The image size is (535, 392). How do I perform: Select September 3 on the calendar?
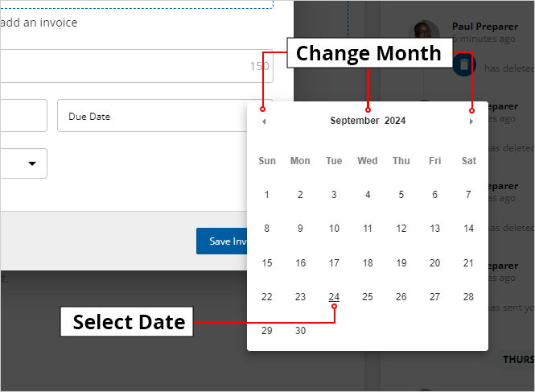point(334,194)
